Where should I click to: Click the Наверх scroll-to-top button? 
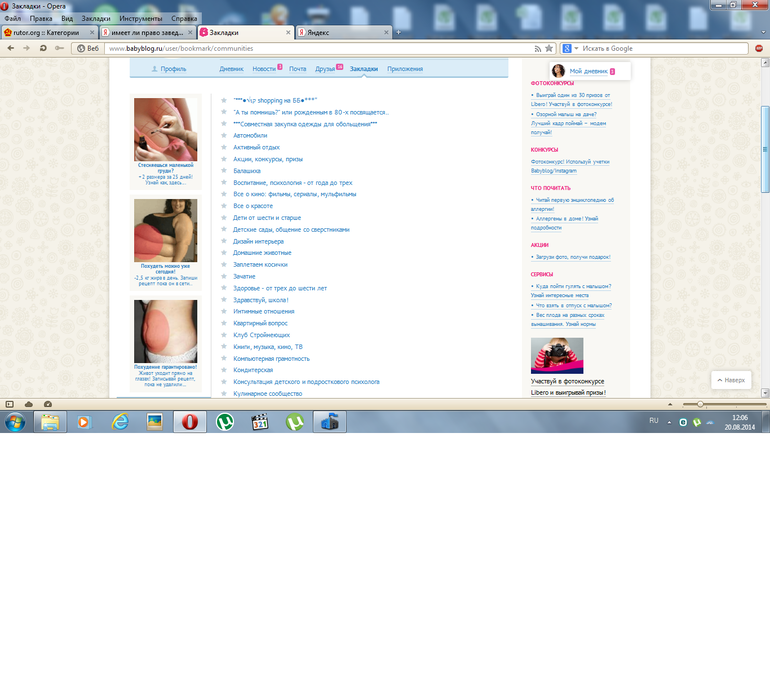coord(731,380)
